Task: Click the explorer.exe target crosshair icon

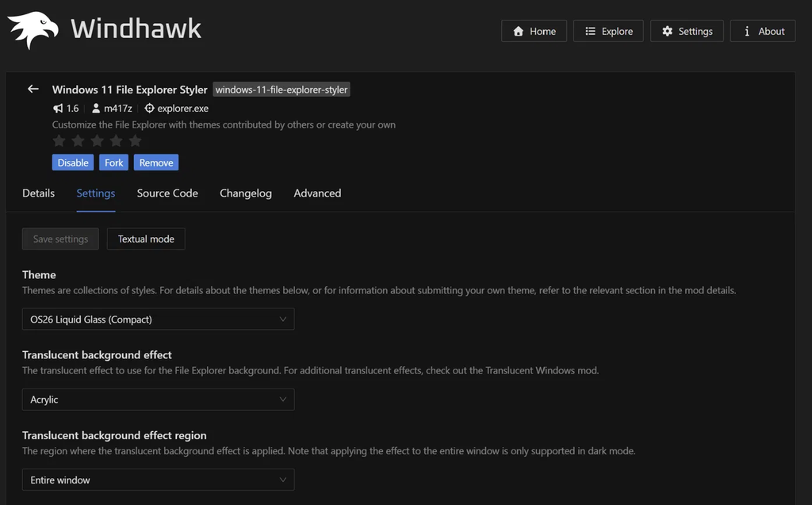Action: (x=149, y=109)
